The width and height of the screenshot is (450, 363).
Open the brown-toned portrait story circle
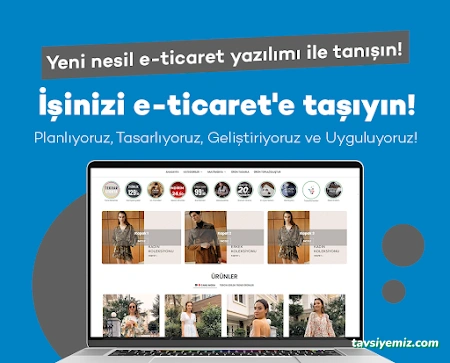tap(155, 190)
